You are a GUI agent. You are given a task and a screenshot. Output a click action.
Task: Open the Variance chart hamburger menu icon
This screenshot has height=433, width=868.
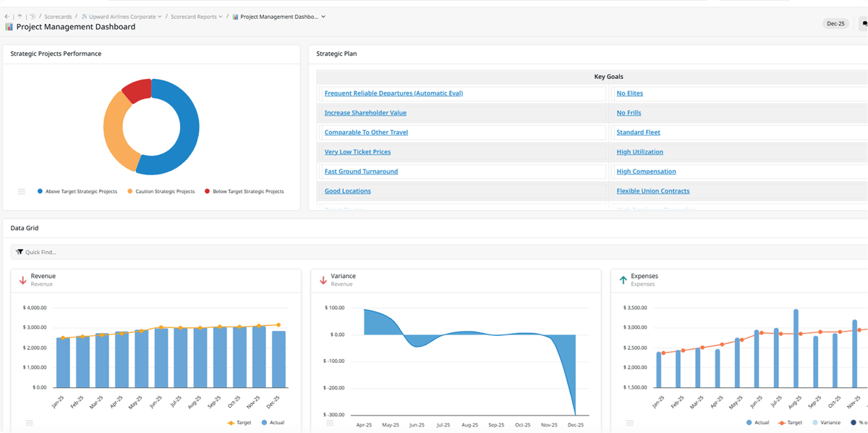point(330,423)
